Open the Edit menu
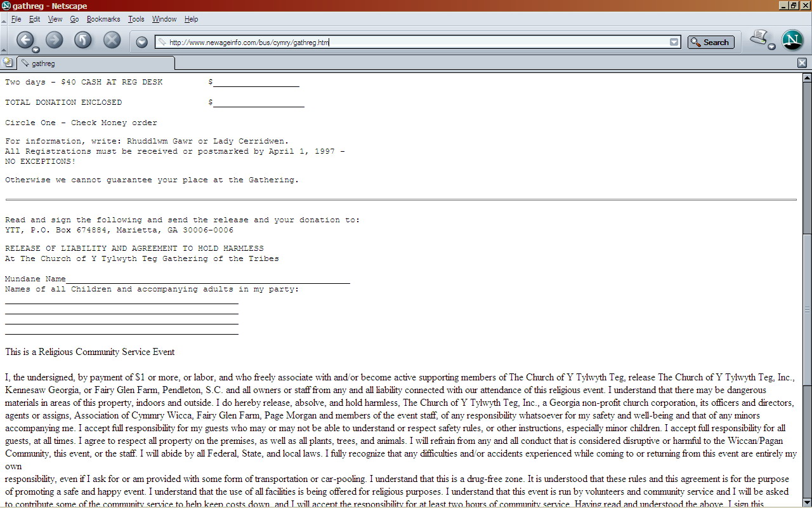 point(34,19)
